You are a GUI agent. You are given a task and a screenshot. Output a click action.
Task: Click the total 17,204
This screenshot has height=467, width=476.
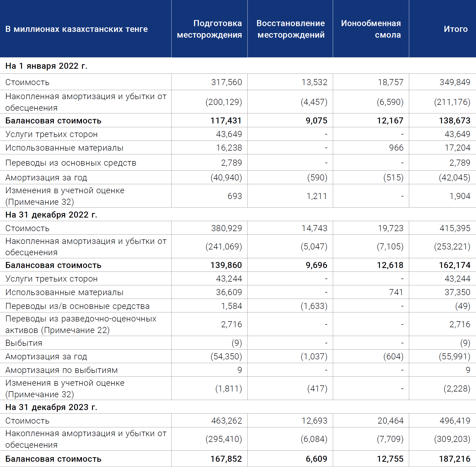click(x=457, y=148)
